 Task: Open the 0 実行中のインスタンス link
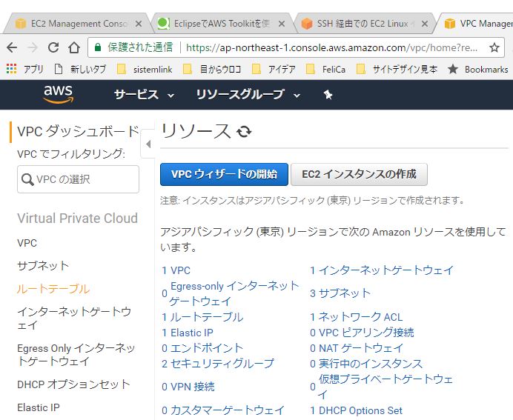point(366,364)
